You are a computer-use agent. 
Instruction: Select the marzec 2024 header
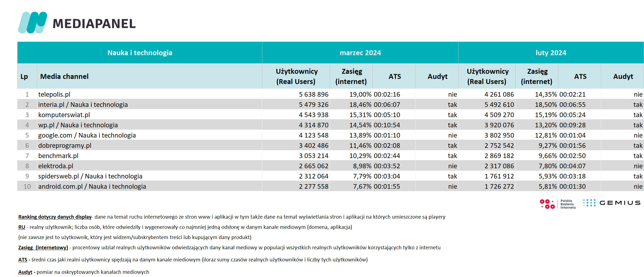click(360, 53)
